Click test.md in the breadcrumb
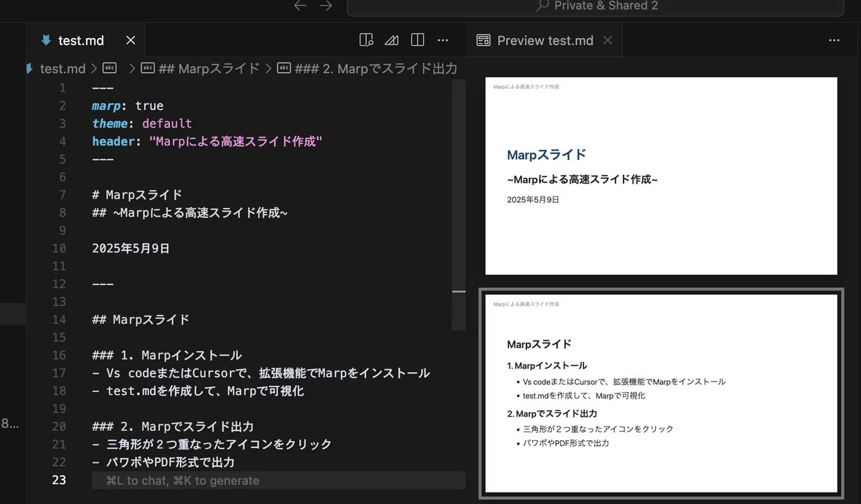This screenshot has width=861, height=504. (x=62, y=69)
